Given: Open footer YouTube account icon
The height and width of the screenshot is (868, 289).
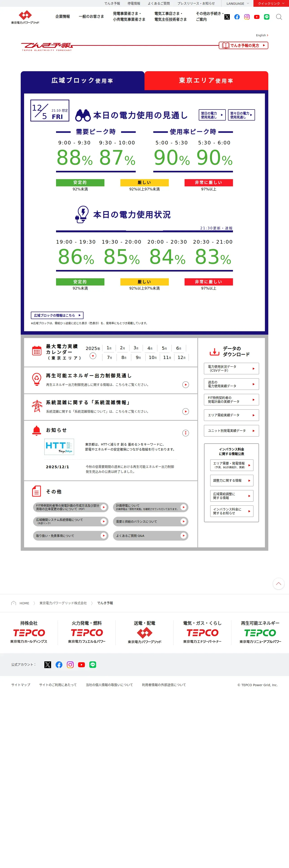Looking at the screenshot, I should tap(81, 665).
